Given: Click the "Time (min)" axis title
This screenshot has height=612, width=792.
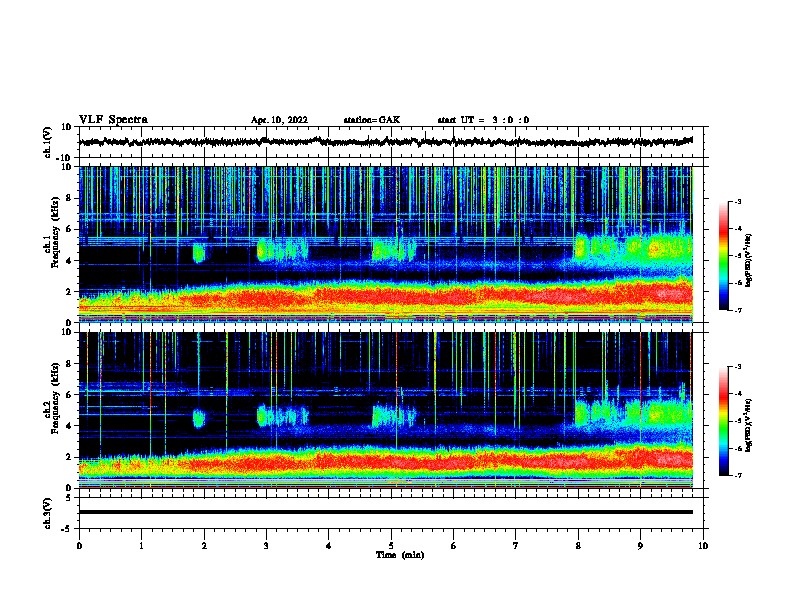Looking at the screenshot, I should pos(400,555).
